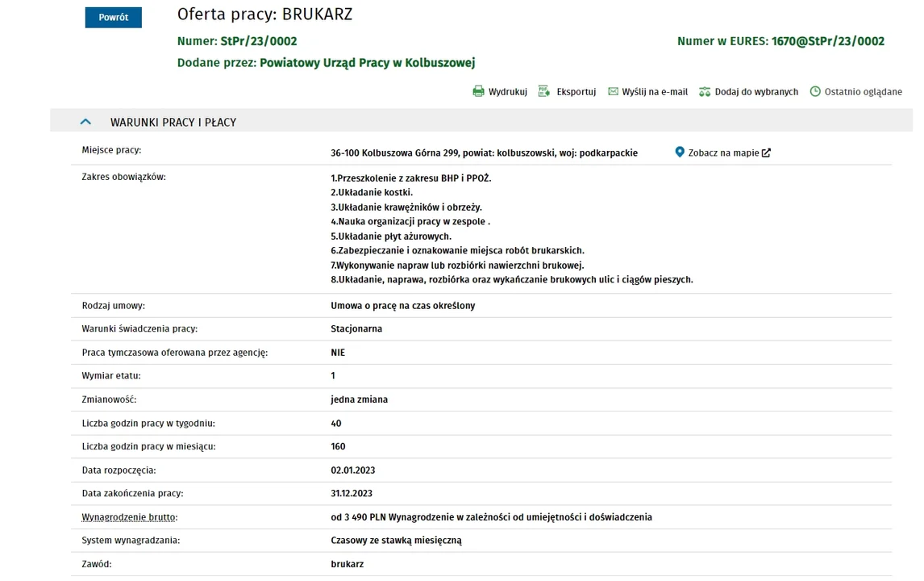Click the cherries icon for favorites

(x=704, y=91)
